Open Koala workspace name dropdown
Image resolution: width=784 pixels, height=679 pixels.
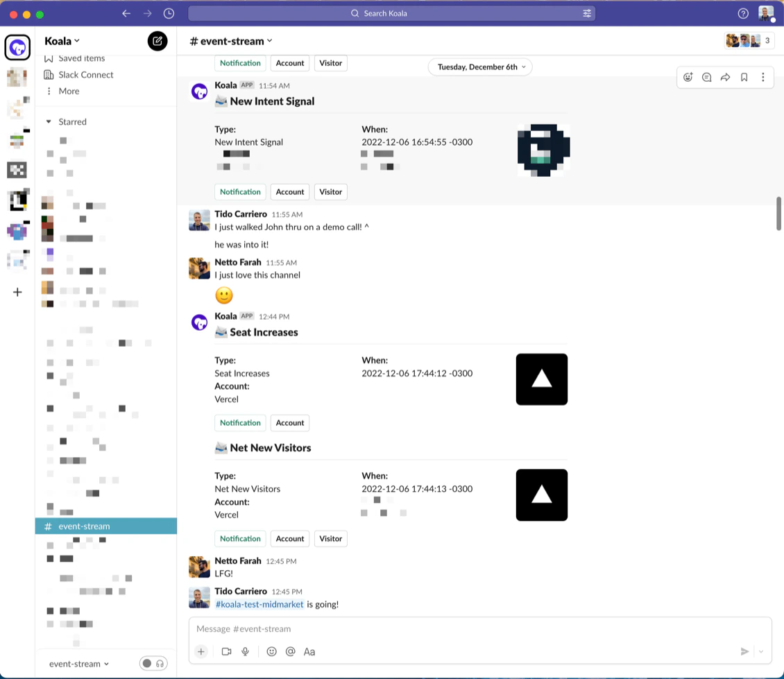[x=62, y=41]
